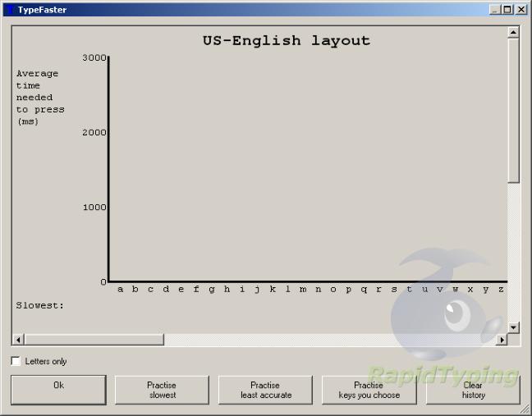This screenshot has width=532, height=416.
Task: Click letter z on chart axis
Action: coord(501,290)
